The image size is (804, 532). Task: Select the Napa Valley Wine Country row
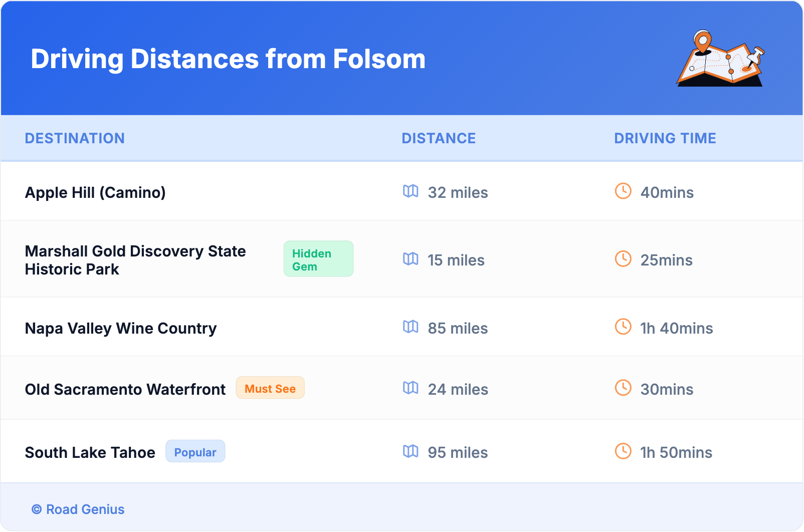pos(121,328)
